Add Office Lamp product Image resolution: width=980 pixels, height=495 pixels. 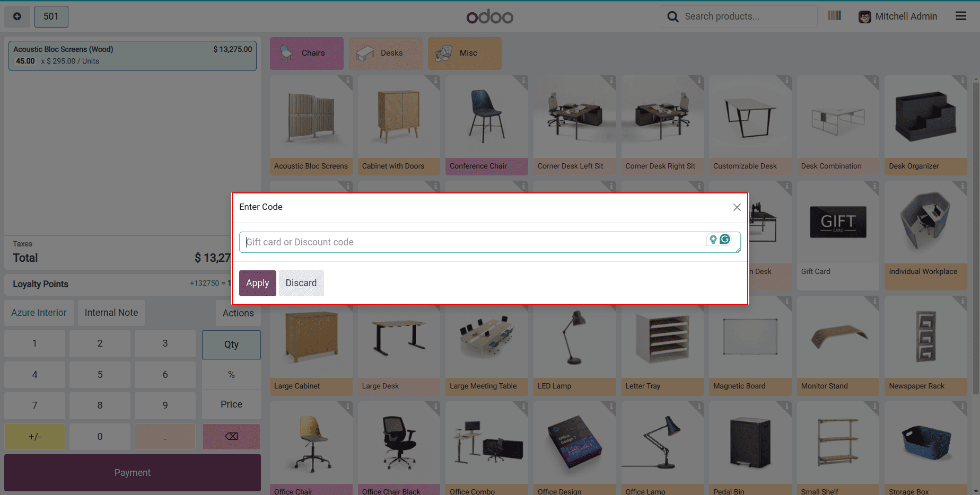coord(662,448)
